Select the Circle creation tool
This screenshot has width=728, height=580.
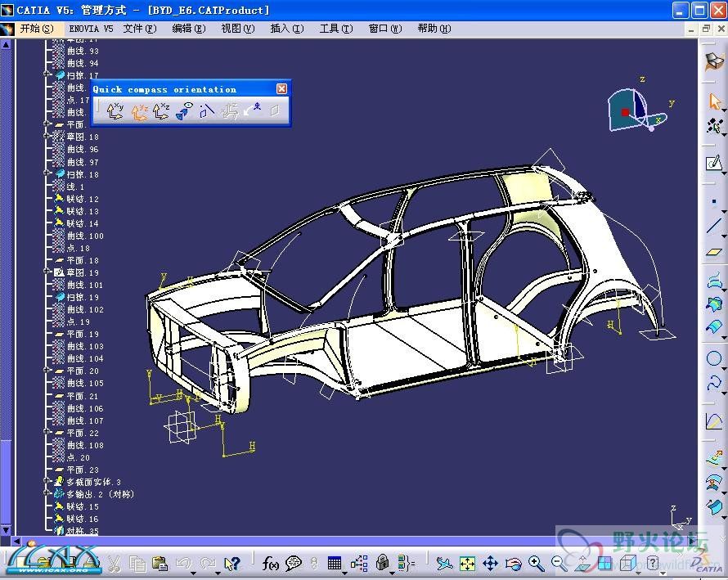tap(714, 358)
